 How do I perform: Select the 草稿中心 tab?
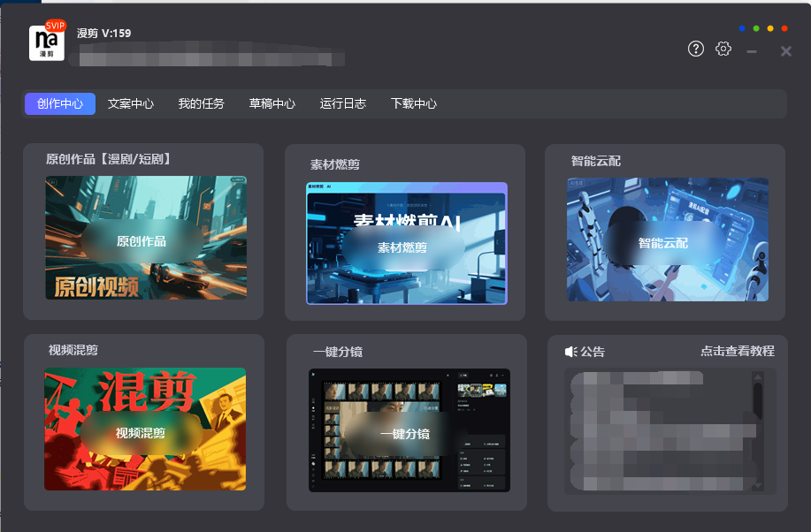point(272,103)
